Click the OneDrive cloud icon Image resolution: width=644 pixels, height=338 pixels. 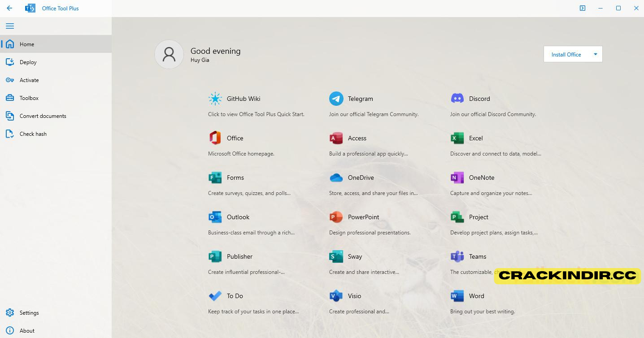[336, 178]
